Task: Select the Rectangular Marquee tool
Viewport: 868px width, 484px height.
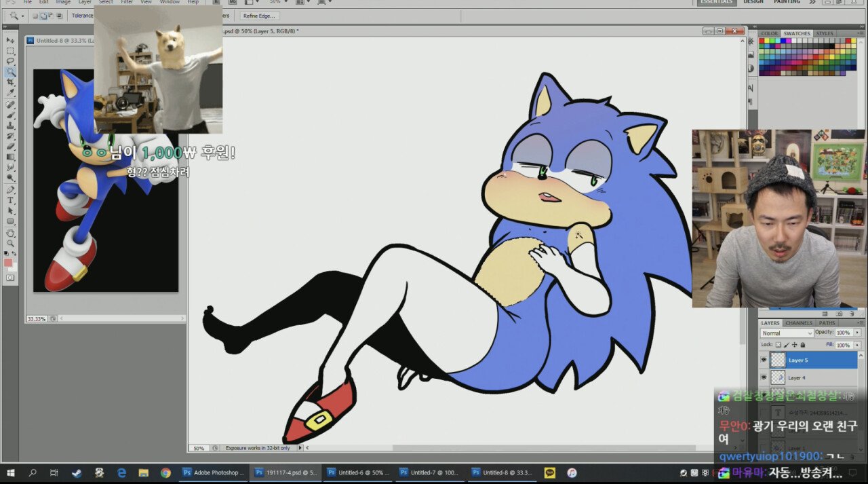Action: pyautogui.click(x=11, y=51)
